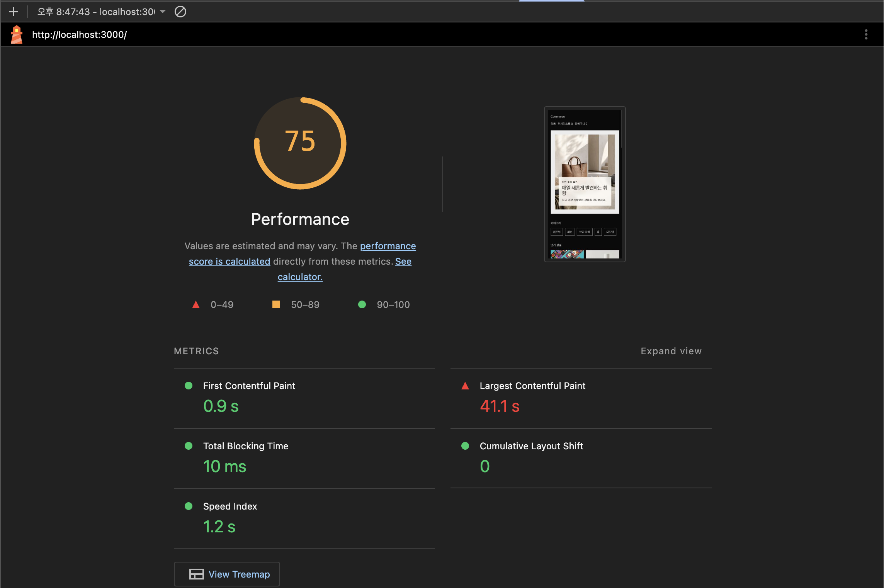Click the 50–89 score range label
The width and height of the screenshot is (884, 588).
tap(305, 305)
